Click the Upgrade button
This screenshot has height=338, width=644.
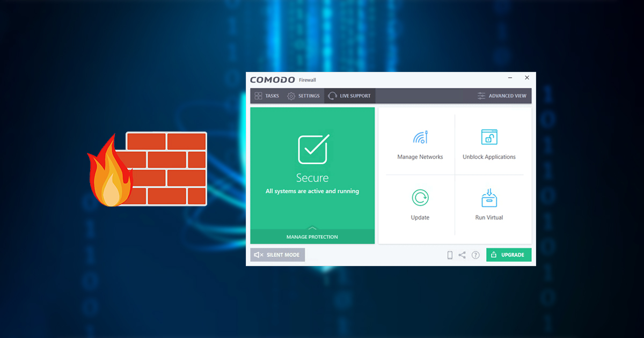[x=509, y=255]
